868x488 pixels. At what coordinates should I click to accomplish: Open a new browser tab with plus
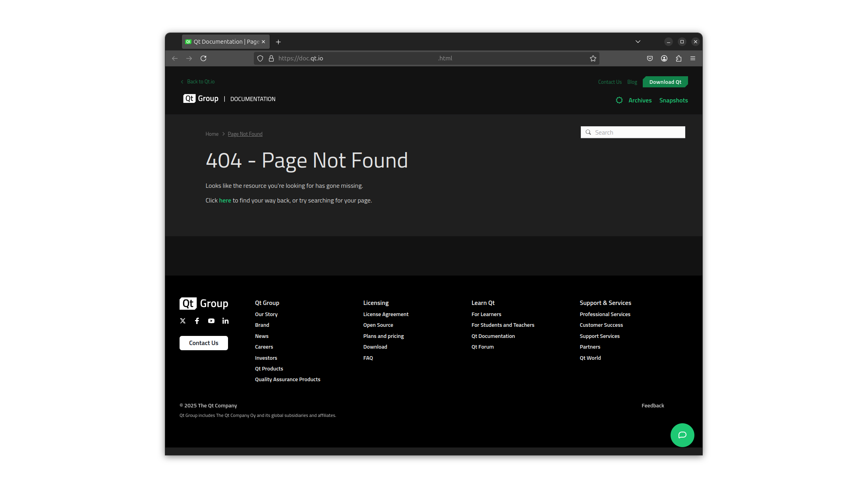click(278, 42)
